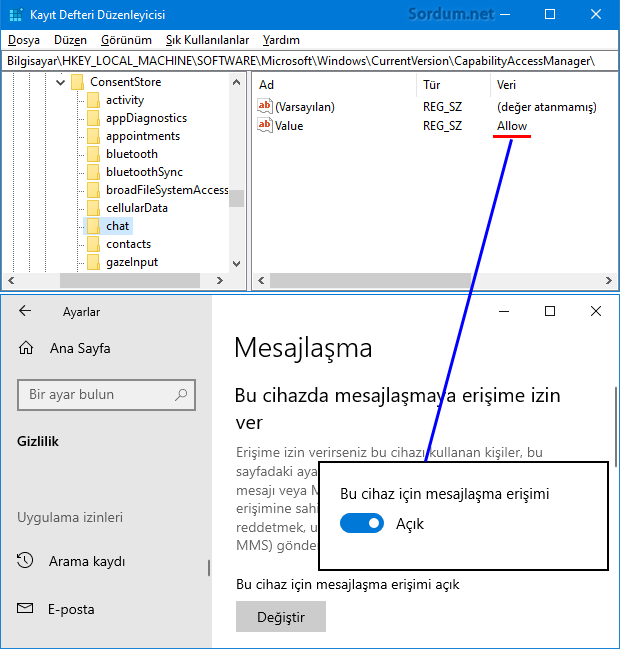This screenshot has height=649, width=620.
Task: Click the Registry Editor app icon
Action: coord(16,14)
